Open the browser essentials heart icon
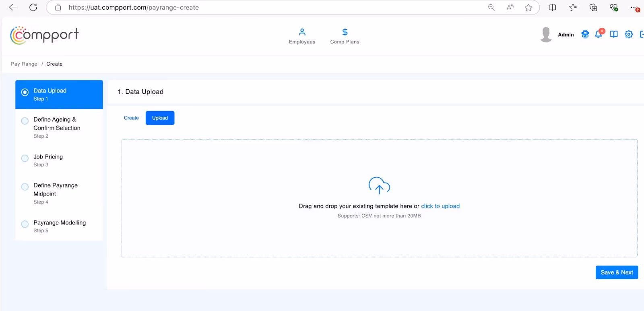Screen dimensions: 644x311 click(614, 7)
